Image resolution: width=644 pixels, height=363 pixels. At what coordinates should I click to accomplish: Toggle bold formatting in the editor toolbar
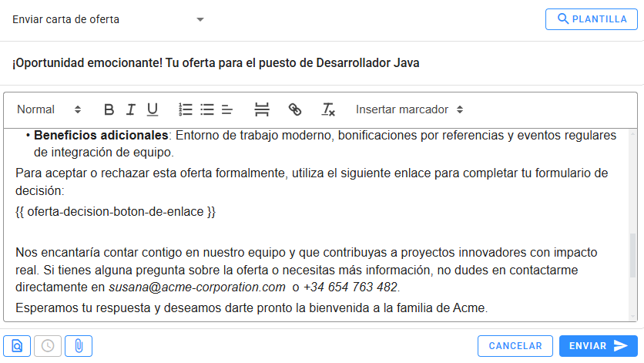[x=109, y=109]
